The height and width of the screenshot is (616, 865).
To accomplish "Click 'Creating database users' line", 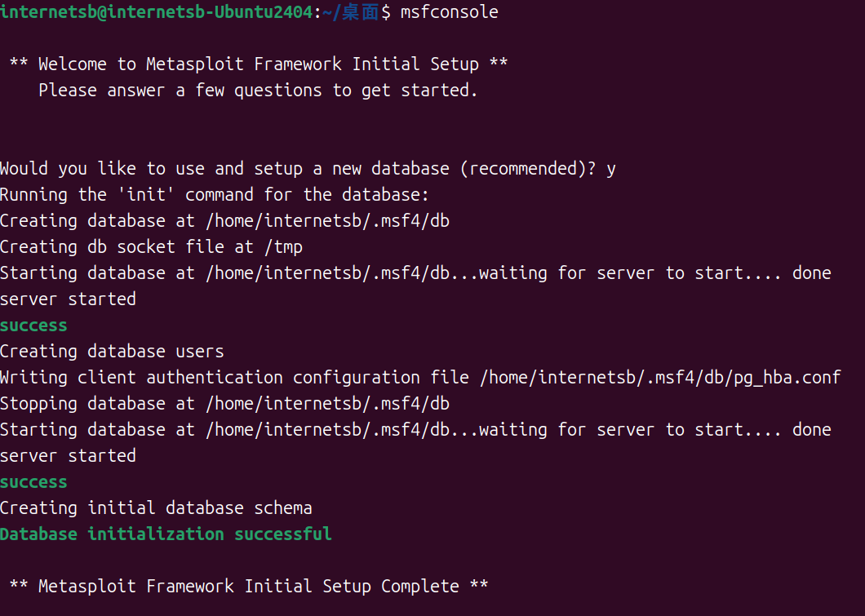I will coord(112,352).
